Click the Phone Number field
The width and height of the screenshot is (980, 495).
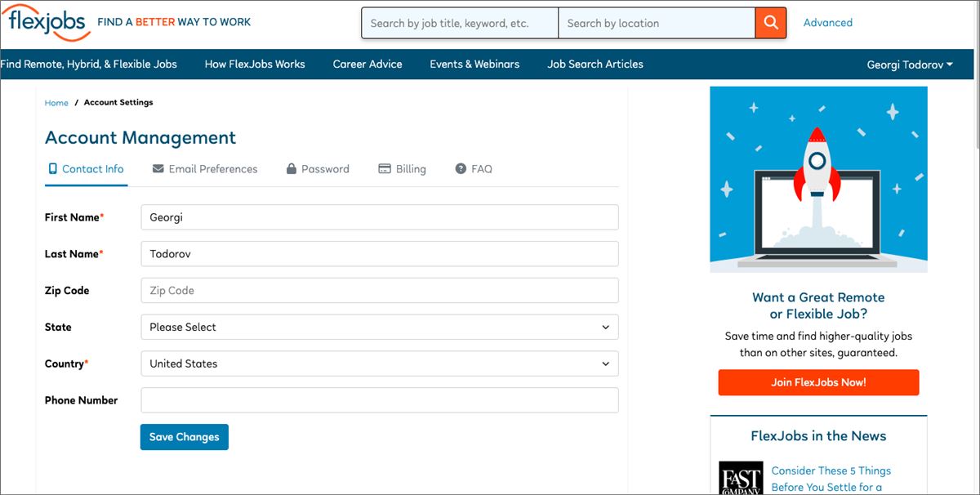(380, 400)
